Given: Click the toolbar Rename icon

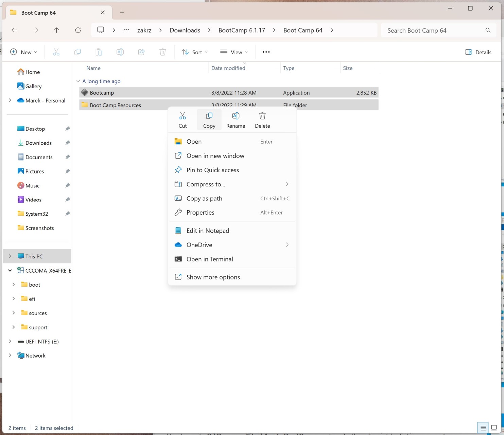Looking at the screenshot, I should (x=120, y=52).
